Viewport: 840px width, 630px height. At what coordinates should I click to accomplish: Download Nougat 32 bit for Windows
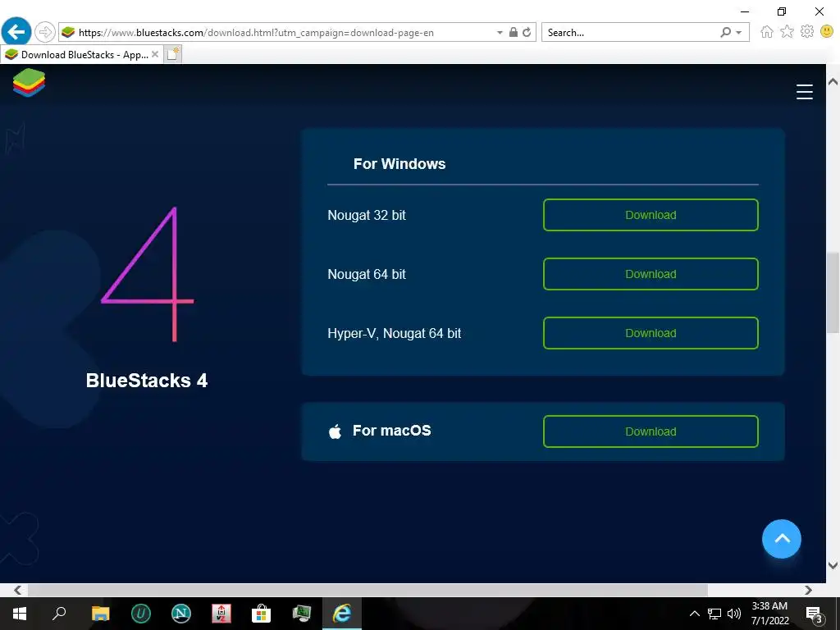651,215
